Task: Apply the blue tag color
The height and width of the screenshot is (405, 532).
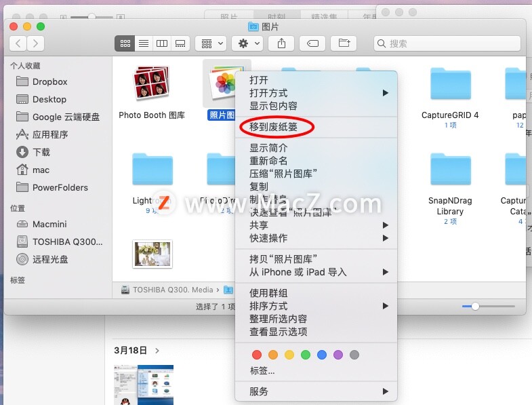Action: pyautogui.click(x=322, y=355)
